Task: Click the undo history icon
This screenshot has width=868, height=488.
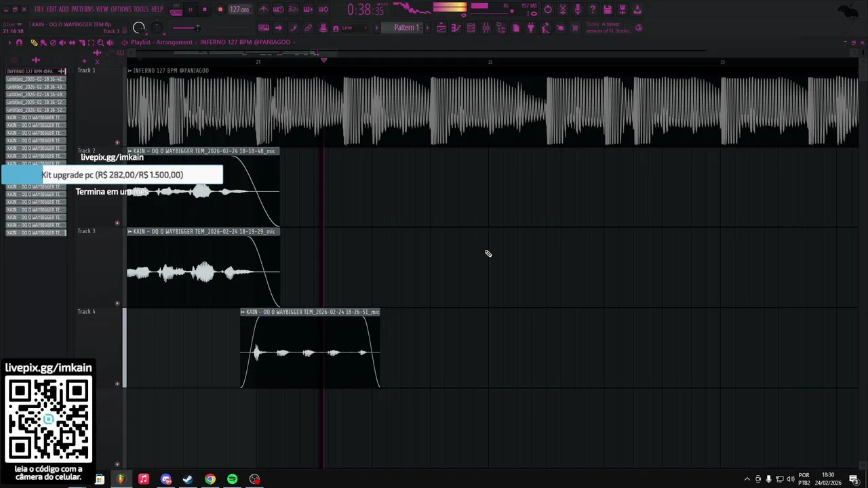Action: (x=548, y=9)
